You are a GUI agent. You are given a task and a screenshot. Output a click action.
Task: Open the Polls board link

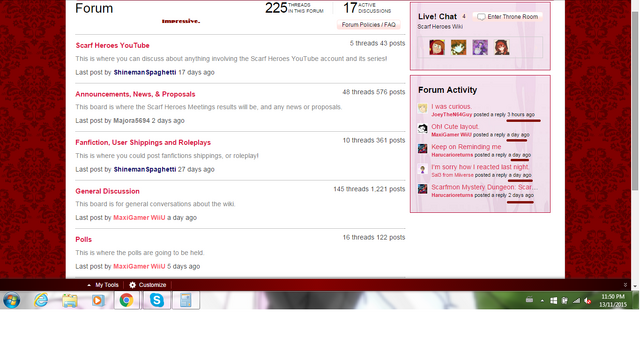[x=84, y=240]
